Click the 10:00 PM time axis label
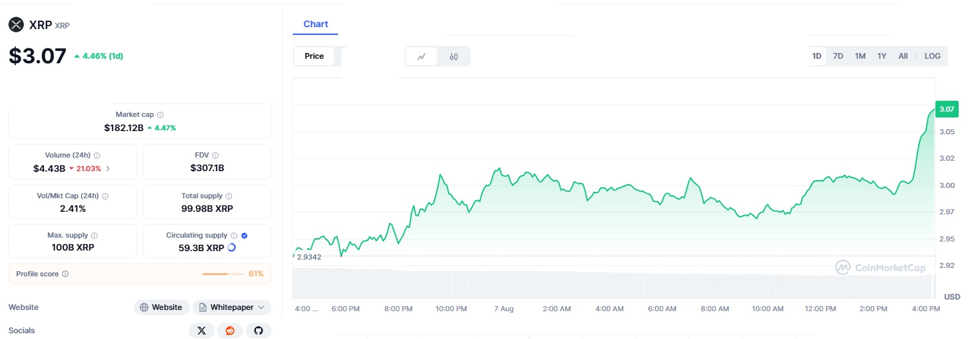This screenshot has width=980, height=339. [451, 309]
